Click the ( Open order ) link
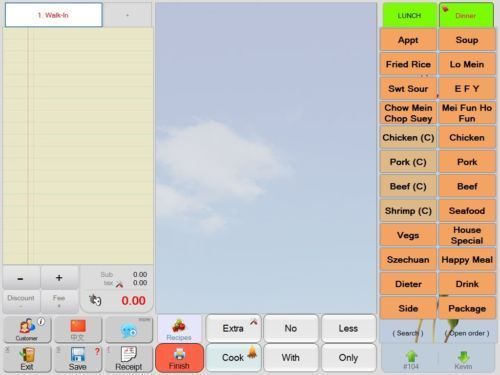 [467, 333]
